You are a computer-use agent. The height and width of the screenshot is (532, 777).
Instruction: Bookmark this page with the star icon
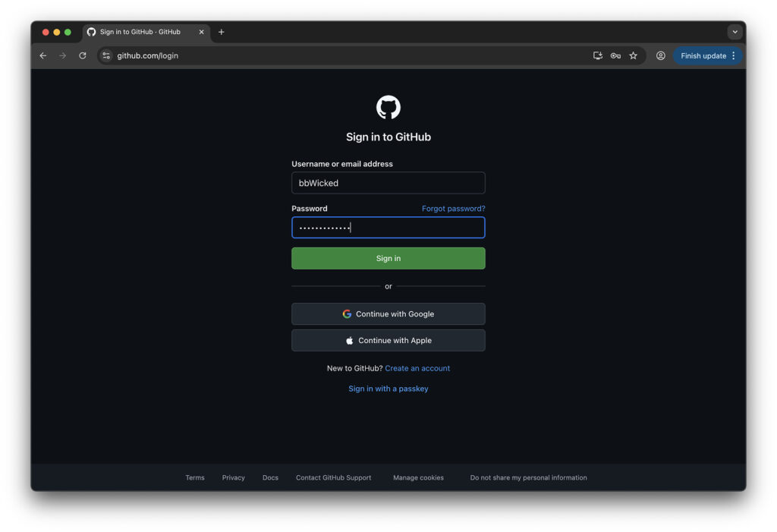coord(634,55)
